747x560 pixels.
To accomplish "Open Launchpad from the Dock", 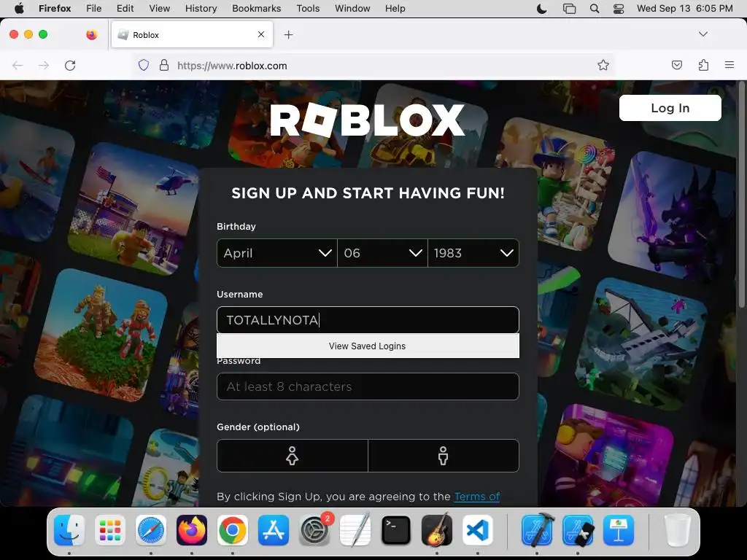I will (x=110, y=530).
